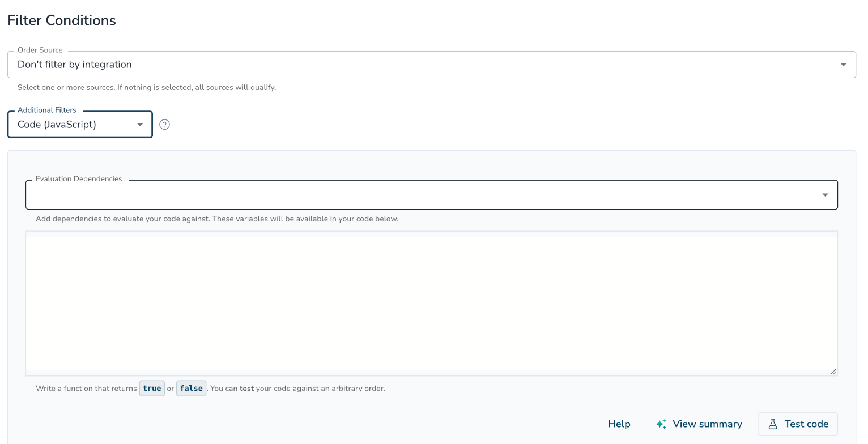Image resolution: width=868 pixels, height=444 pixels.
Task: Open the Additional Filters Code (JavaScript) dropdown
Action: point(80,125)
